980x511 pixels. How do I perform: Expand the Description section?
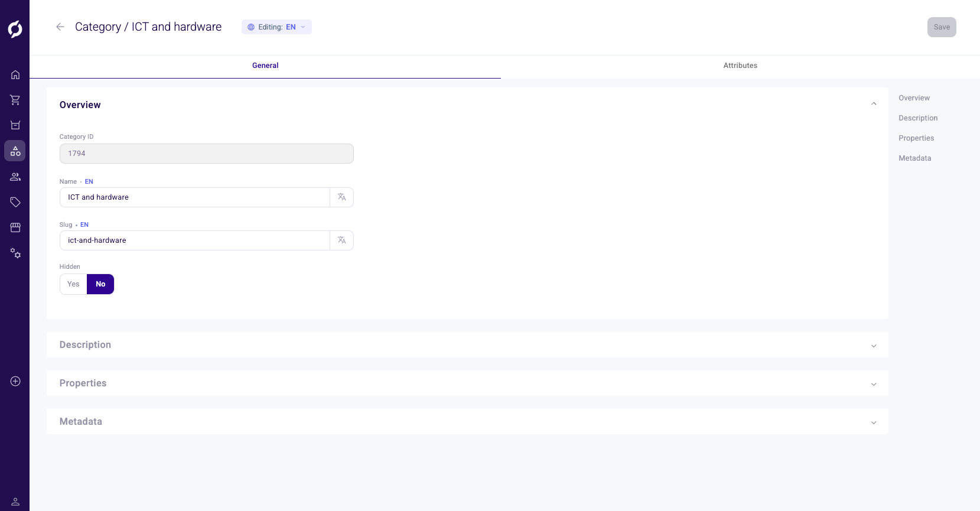[x=467, y=345]
